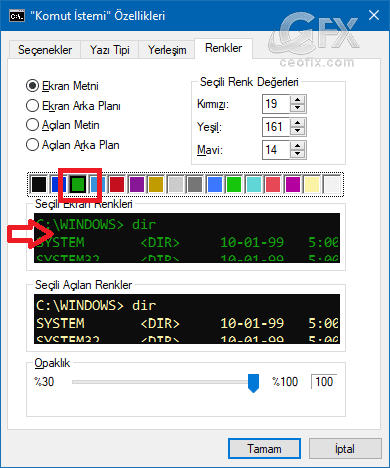Decrease the Mavi value with down arrow
This screenshot has height=468, width=390.
(x=298, y=154)
